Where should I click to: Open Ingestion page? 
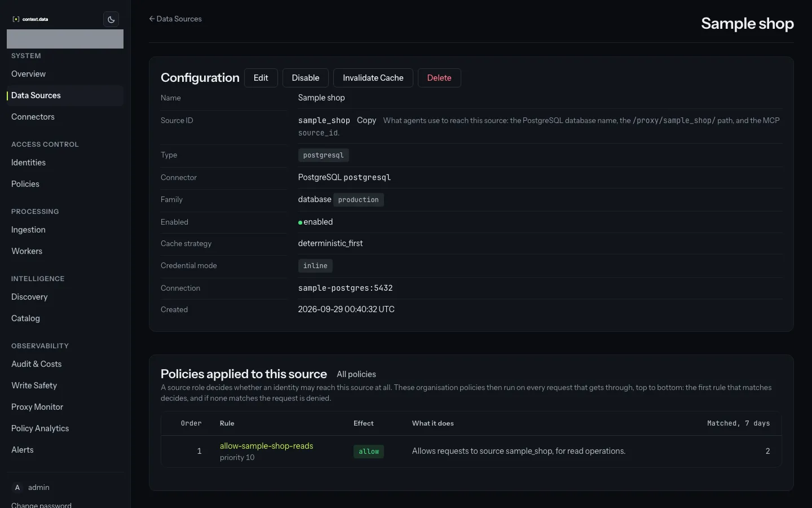pos(65,230)
